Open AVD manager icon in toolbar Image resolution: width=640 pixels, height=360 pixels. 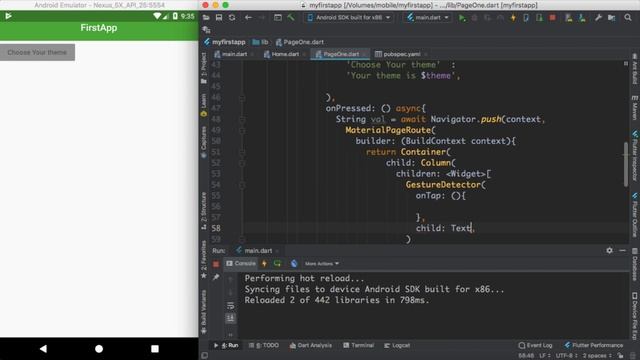coord(568,18)
